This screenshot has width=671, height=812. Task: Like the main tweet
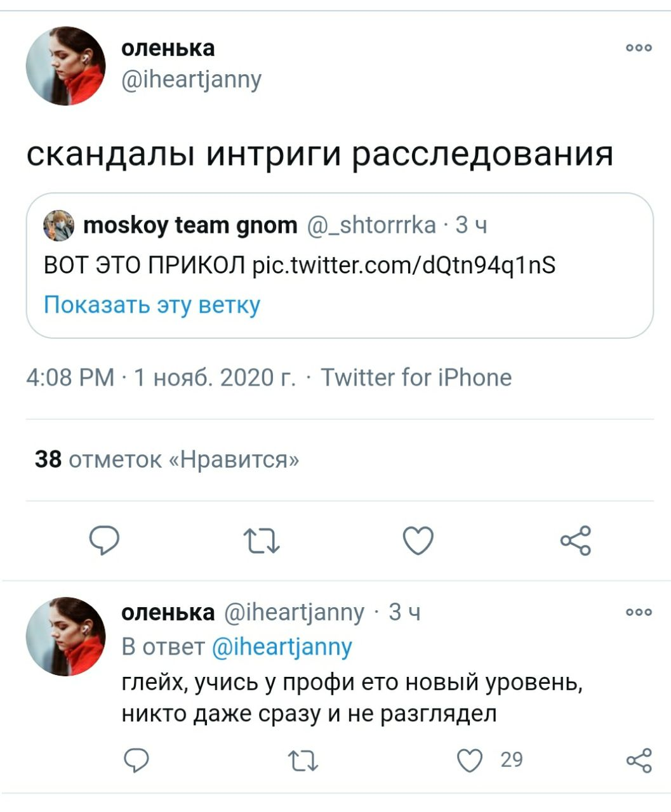tap(419, 541)
